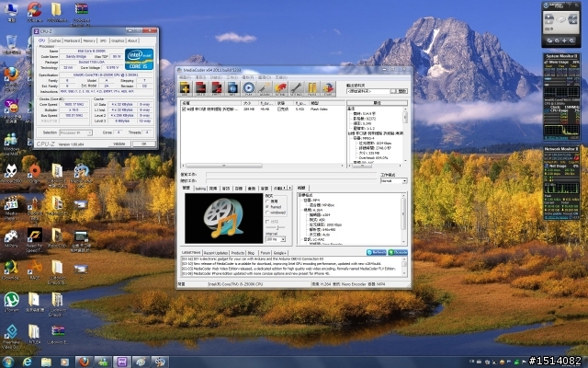The image size is (588, 368).
Task: Open the Blog news tab
Action: click(x=251, y=253)
